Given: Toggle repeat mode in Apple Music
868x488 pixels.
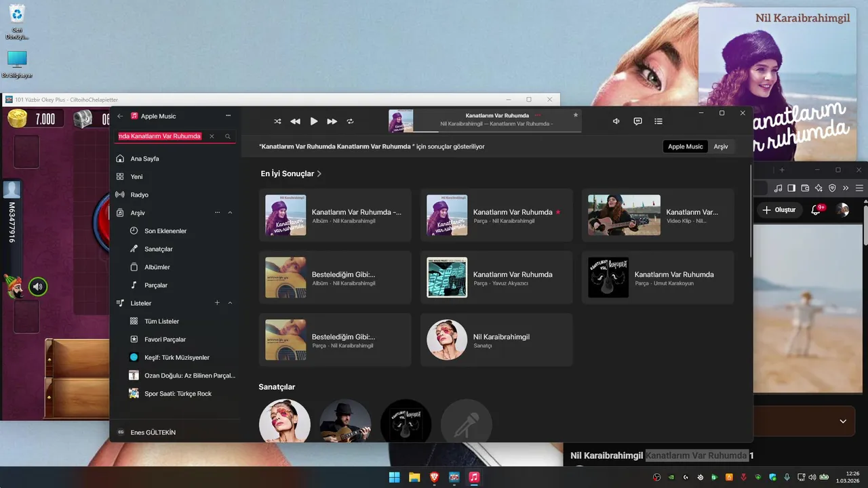Looking at the screenshot, I should pyautogui.click(x=350, y=121).
